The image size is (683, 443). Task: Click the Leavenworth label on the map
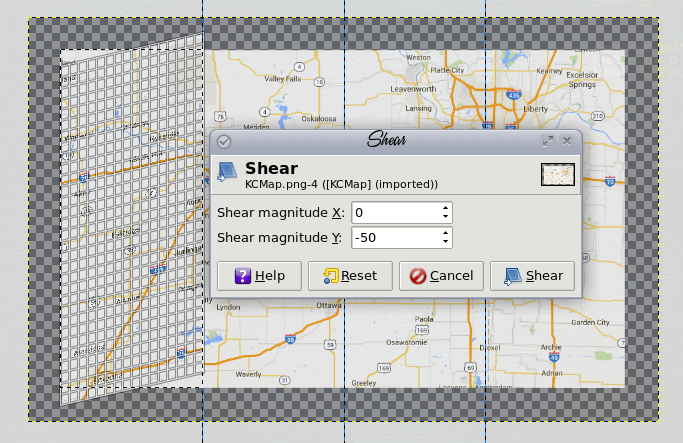[x=413, y=89]
